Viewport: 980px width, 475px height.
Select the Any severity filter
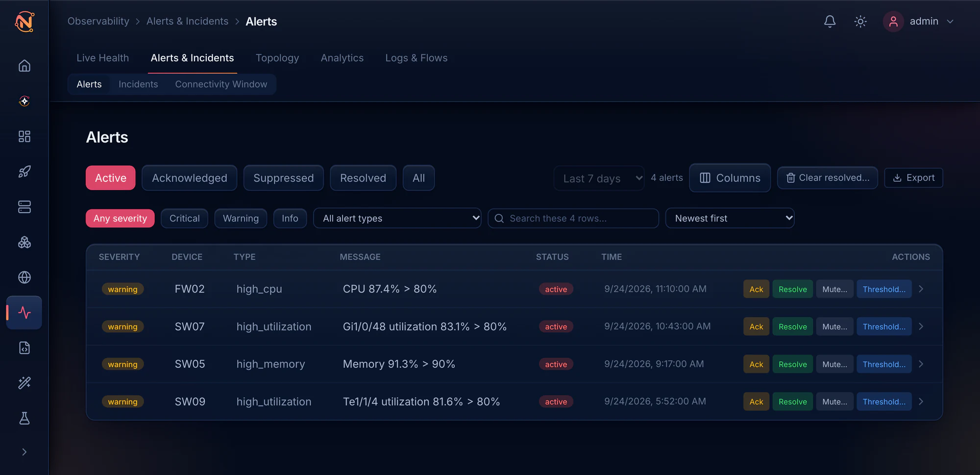pyautogui.click(x=120, y=218)
